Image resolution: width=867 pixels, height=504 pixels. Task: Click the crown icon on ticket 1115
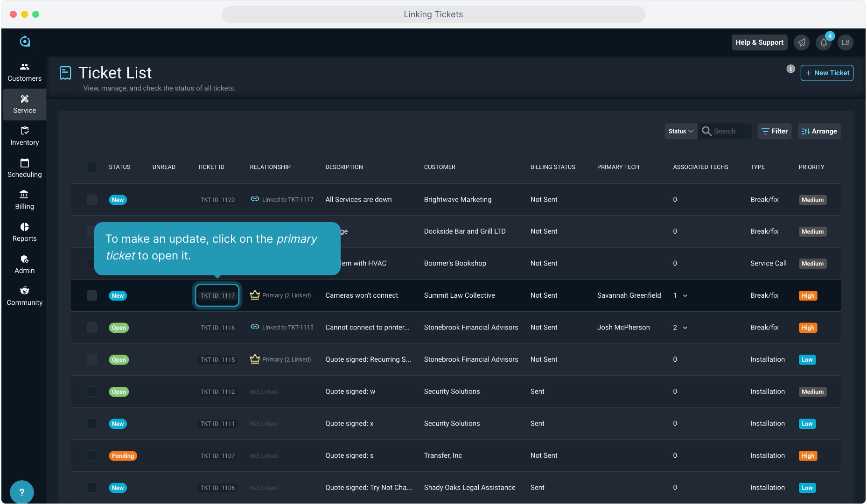[x=255, y=359]
